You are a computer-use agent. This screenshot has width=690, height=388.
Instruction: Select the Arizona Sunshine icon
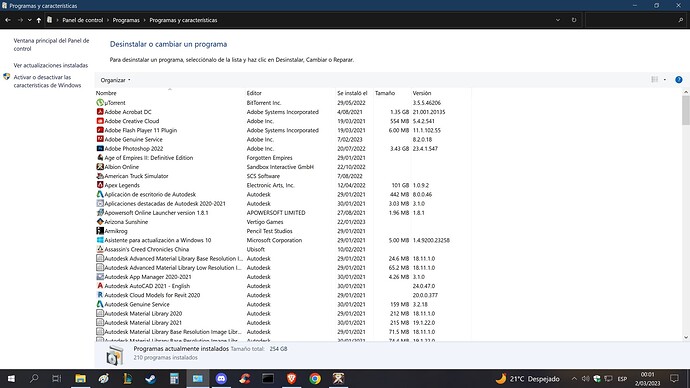(x=100, y=222)
